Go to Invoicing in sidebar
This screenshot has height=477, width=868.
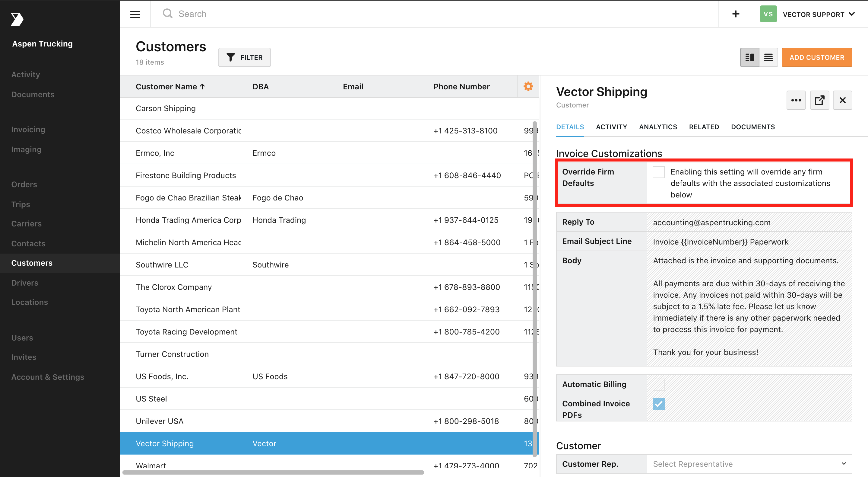click(28, 130)
